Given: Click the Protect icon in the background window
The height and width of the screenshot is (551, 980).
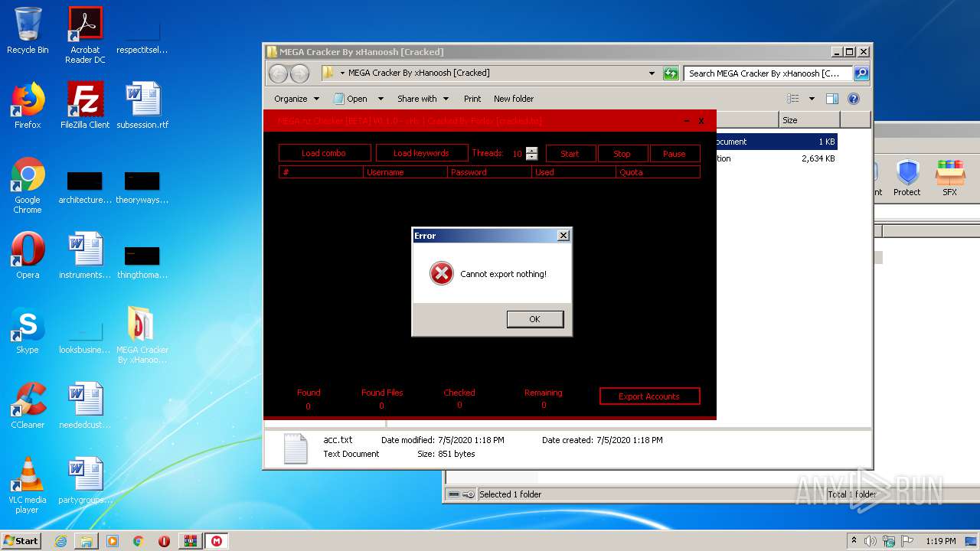Looking at the screenshot, I should pos(907,178).
